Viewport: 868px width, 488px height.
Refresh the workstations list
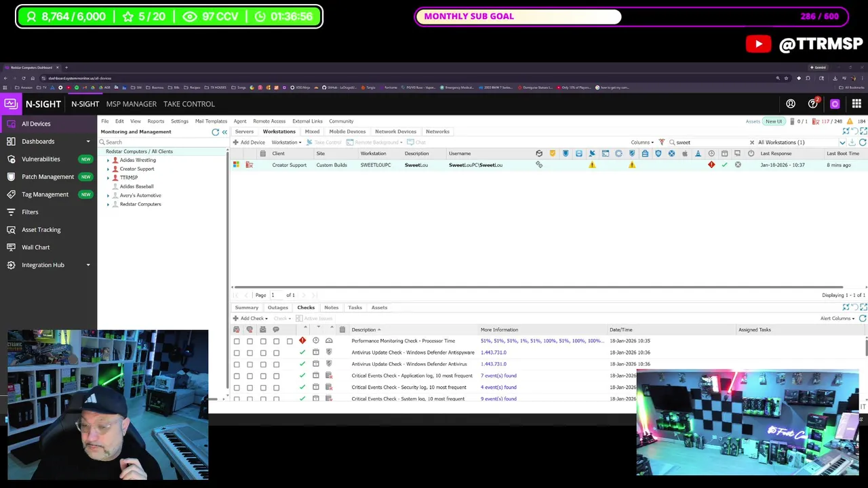[863, 142]
